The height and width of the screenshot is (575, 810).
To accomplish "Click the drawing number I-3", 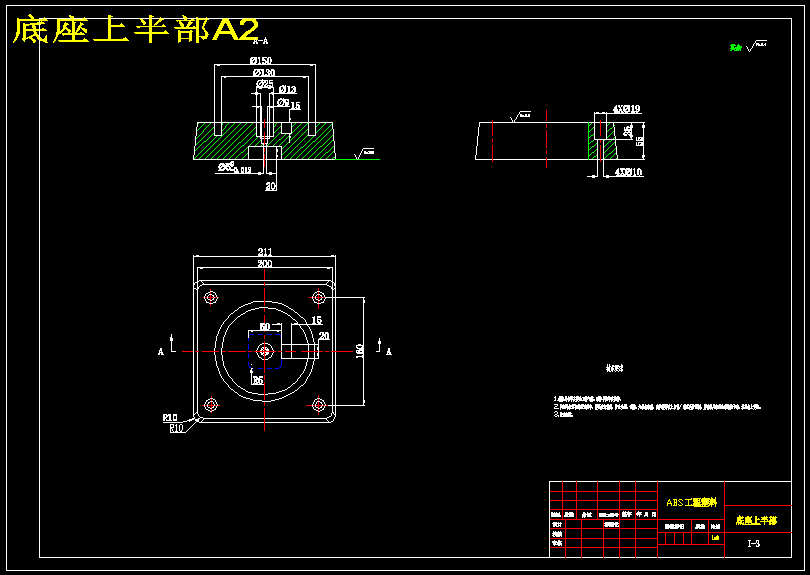I will click(x=754, y=543).
